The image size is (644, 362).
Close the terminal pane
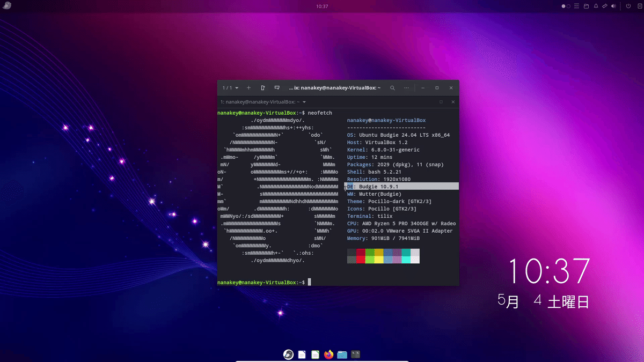[453, 102]
